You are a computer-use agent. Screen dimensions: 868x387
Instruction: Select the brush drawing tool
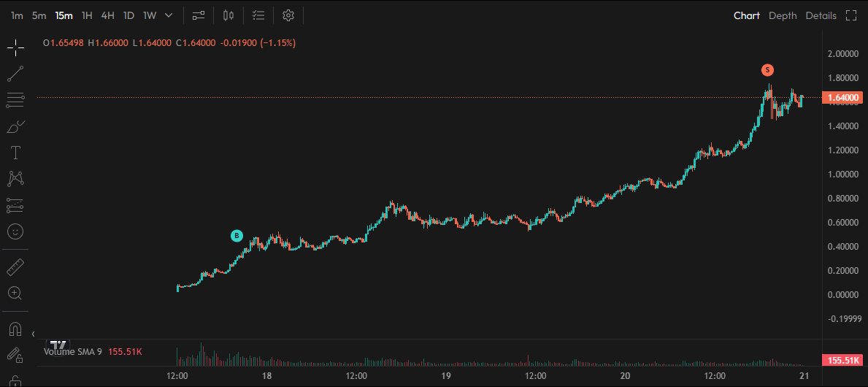[15, 127]
